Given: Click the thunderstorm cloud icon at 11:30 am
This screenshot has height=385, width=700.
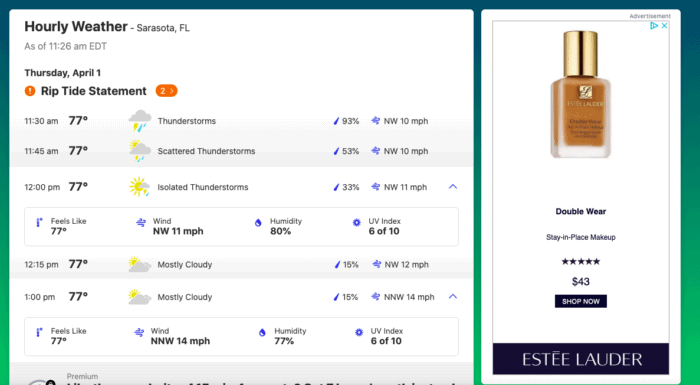Looking at the screenshot, I should [140, 121].
